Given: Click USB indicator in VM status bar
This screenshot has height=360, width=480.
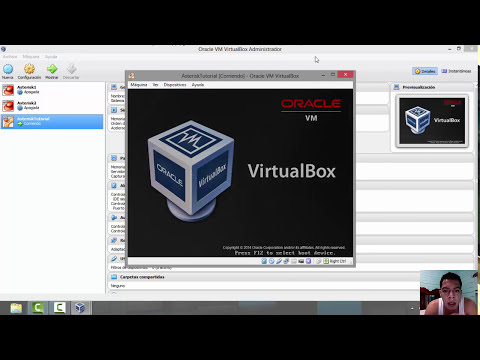Looking at the screenshot, I should tap(279, 261).
